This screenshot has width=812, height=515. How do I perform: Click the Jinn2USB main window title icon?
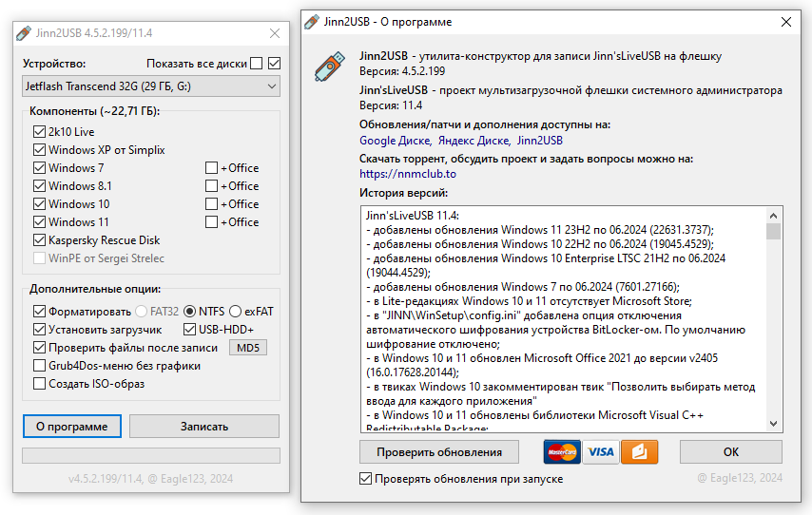24,33
